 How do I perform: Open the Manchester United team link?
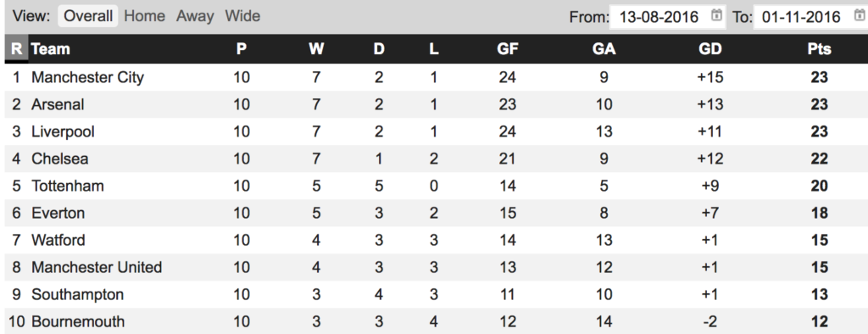point(97,267)
